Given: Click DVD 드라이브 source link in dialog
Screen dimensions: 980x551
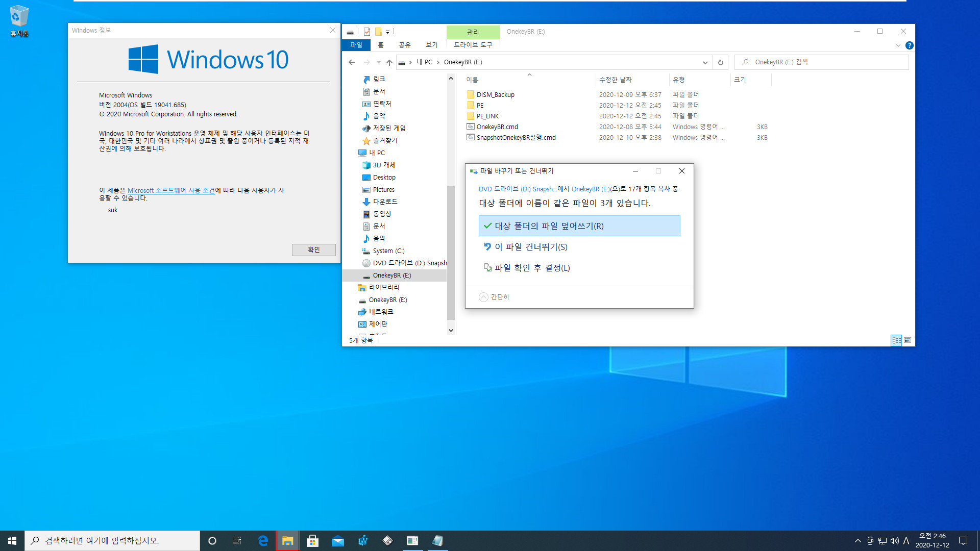Looking at the screenshot, I should [x=518, y=189].
